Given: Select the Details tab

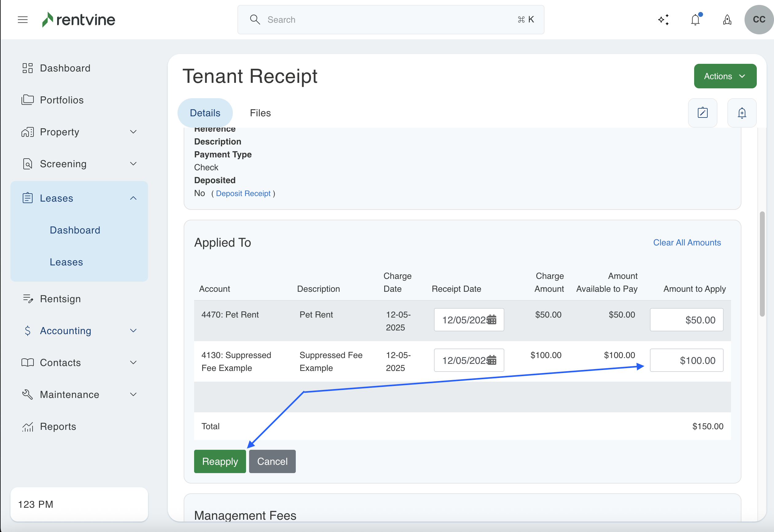Looking at the screenshot, I should pos(205,113).
